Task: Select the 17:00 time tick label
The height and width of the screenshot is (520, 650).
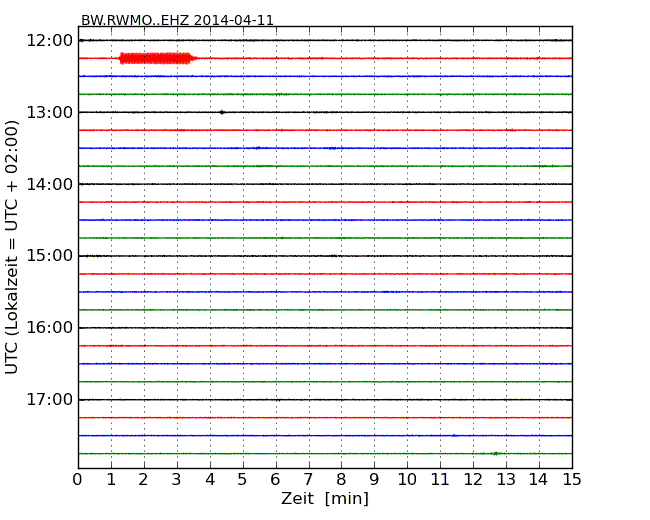Action: [49, 399]
